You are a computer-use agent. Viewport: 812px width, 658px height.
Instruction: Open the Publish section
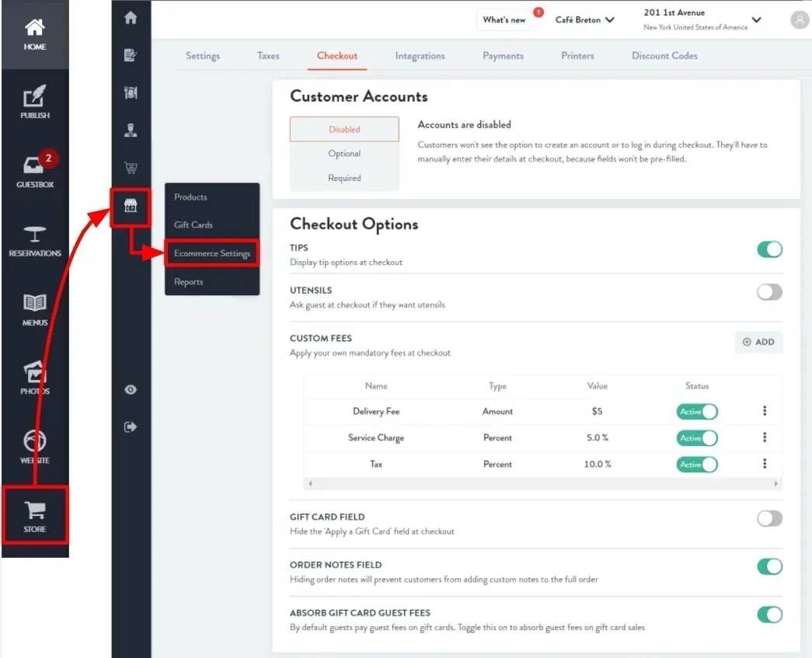pyautogui.click(x=35, y=103)
